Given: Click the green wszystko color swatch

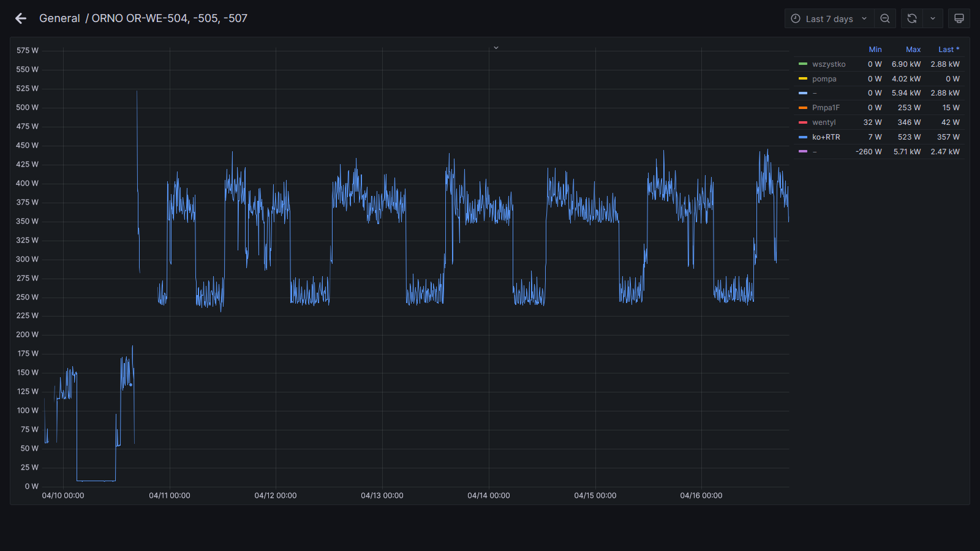Looking at the screenshot, I should tap(803, 64).
